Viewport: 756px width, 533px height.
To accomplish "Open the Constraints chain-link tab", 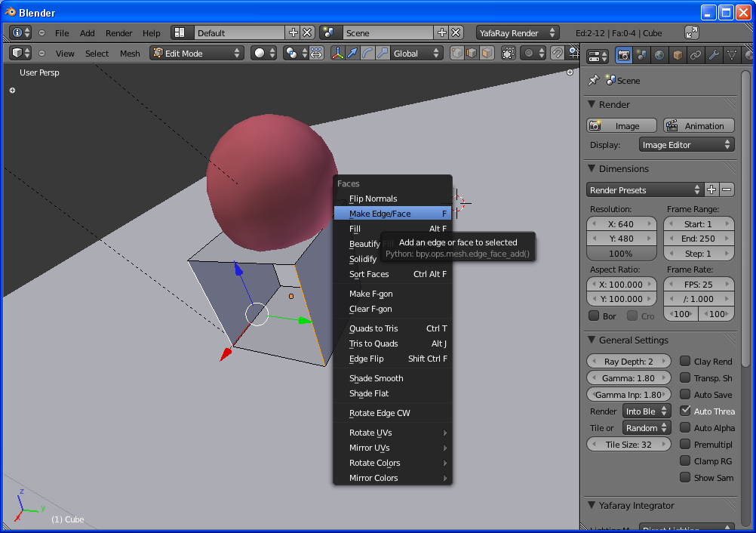I will [695, 55].
